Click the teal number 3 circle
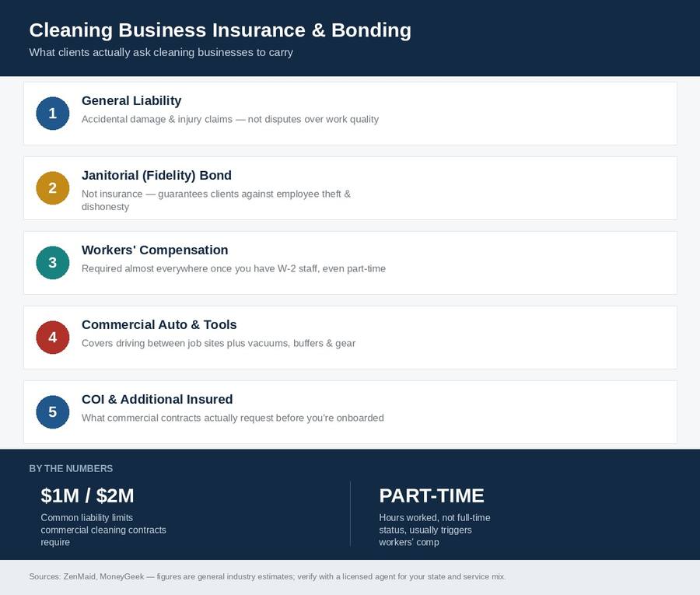This screenshot has width=700, height=595. 53,262
